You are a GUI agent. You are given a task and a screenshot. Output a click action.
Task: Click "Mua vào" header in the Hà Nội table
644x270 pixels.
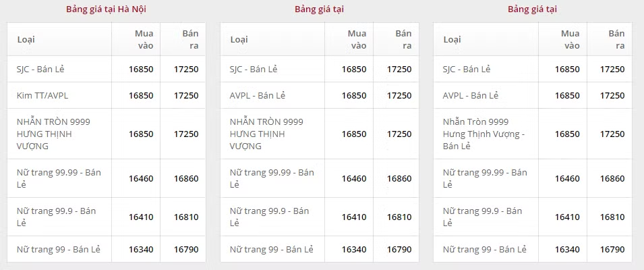(144, 39)
